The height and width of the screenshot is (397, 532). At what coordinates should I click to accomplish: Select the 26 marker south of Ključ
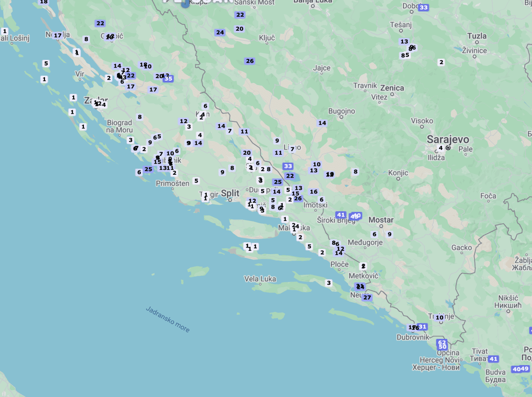tap(250, 61)
